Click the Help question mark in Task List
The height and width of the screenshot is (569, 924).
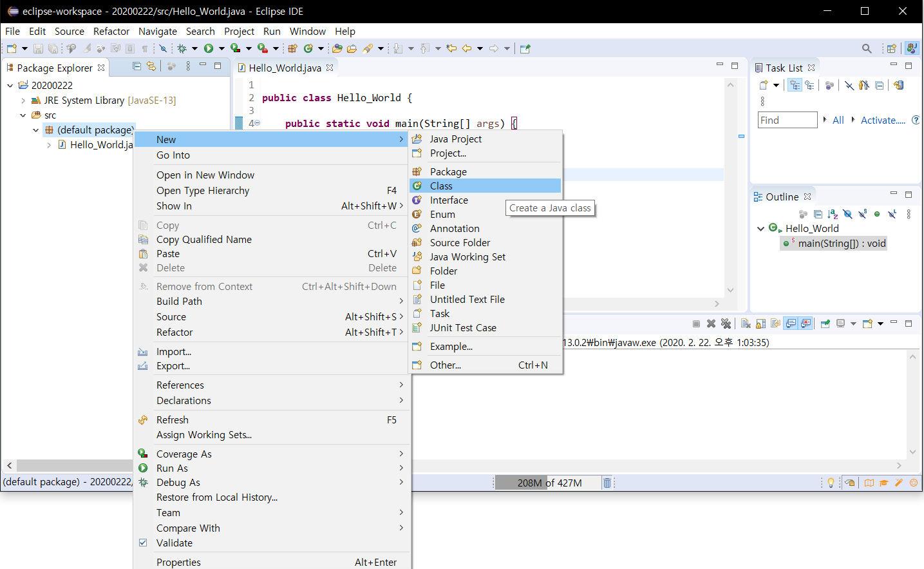pos(916,120)
